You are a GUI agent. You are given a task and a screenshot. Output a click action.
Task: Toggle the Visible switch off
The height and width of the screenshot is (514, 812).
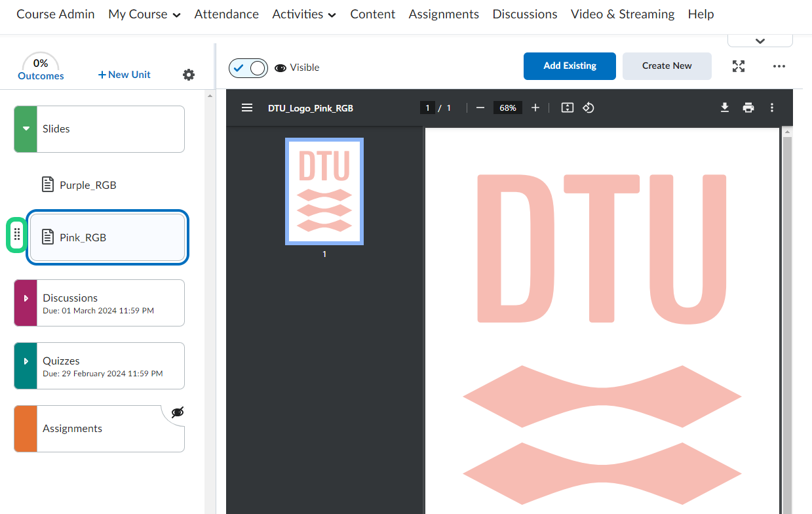[248, 68]
